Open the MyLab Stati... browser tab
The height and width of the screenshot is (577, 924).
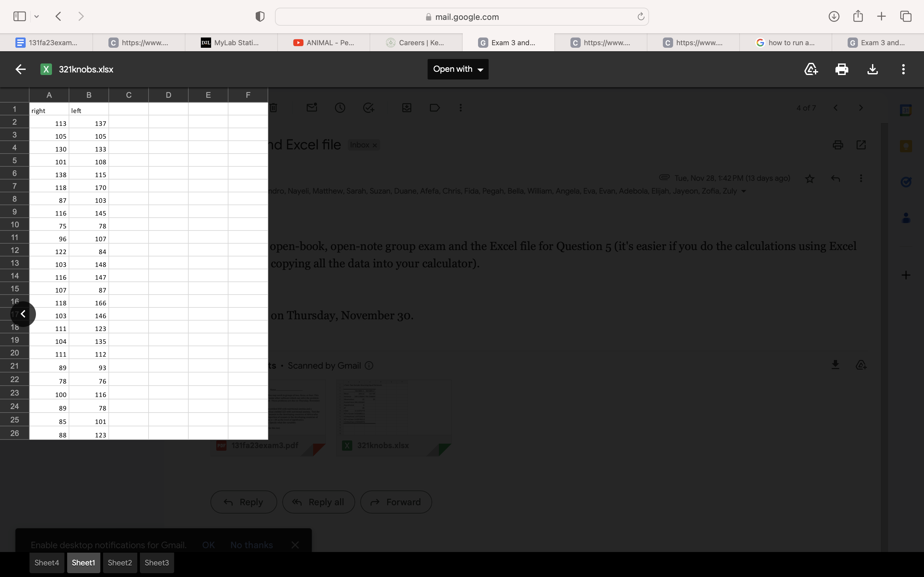[x=231, y=43]
